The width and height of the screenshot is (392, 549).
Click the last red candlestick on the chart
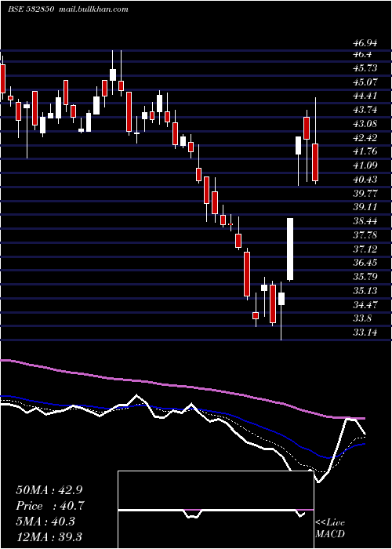click(315, 162)
